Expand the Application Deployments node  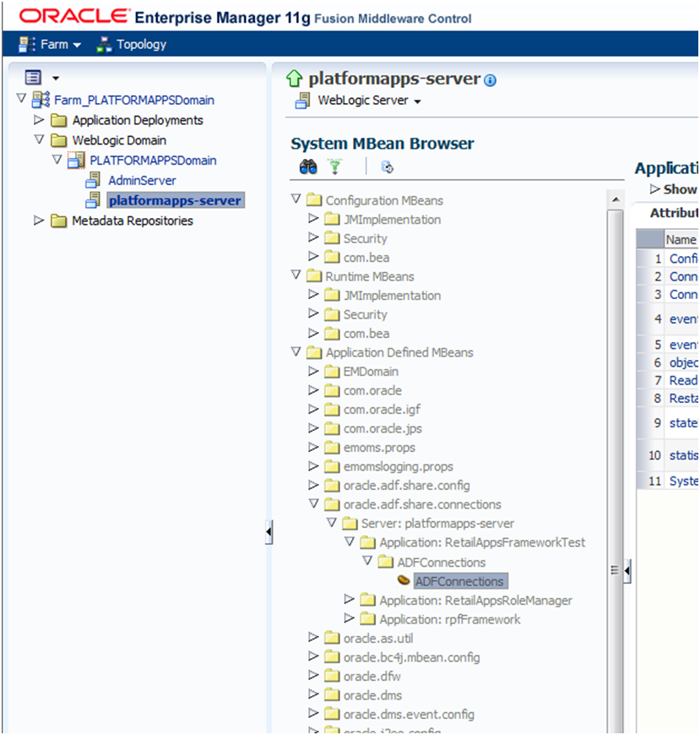click(39, 119)
